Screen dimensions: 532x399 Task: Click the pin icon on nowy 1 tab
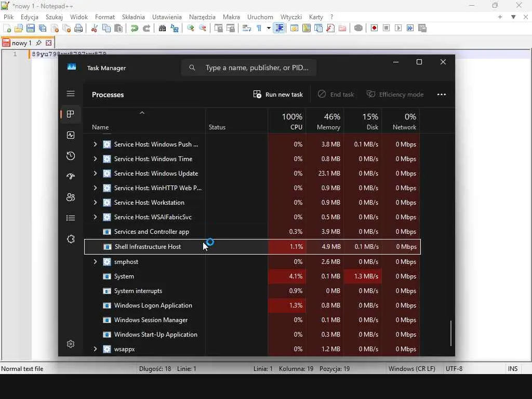coord(38,43)
